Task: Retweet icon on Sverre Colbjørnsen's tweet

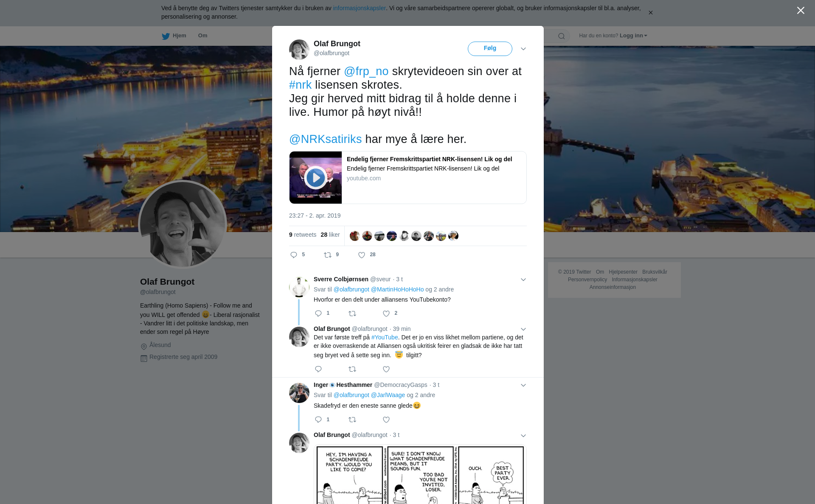Action: 352,314
